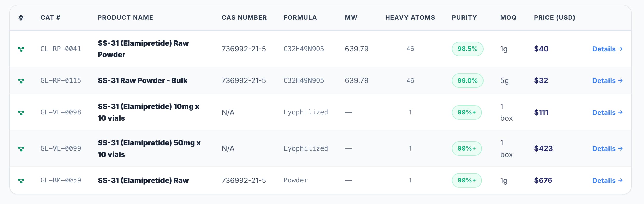
Task: Open Details link for GL-RM-0059
Action: pos(607,181)
